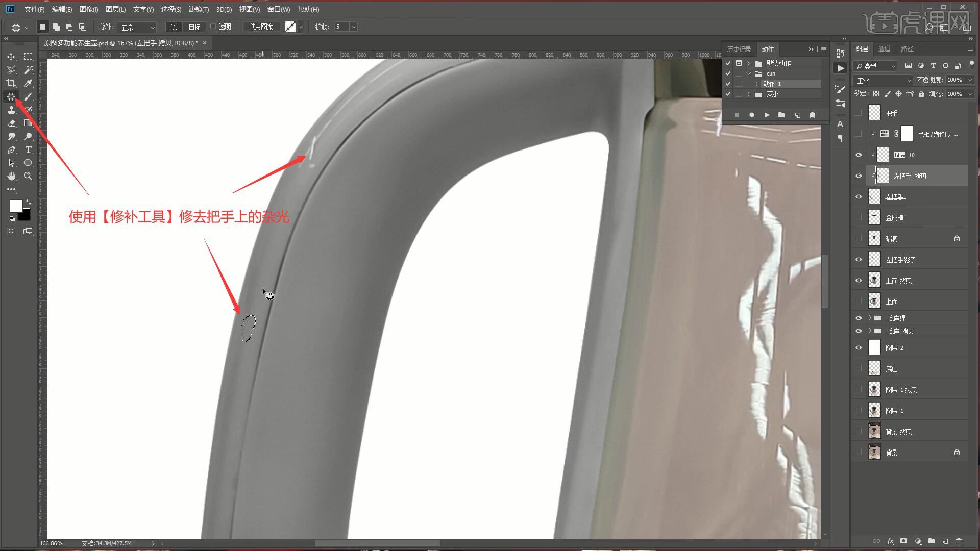Select the Hand tool

click(x=11, y=176)
